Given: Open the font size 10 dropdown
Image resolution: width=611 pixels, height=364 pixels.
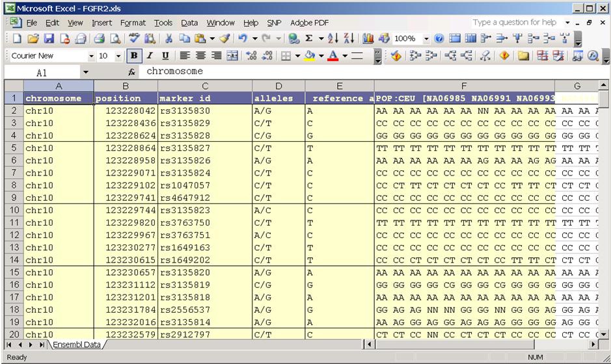Looking at the screenshot, I should pos(118,56).
